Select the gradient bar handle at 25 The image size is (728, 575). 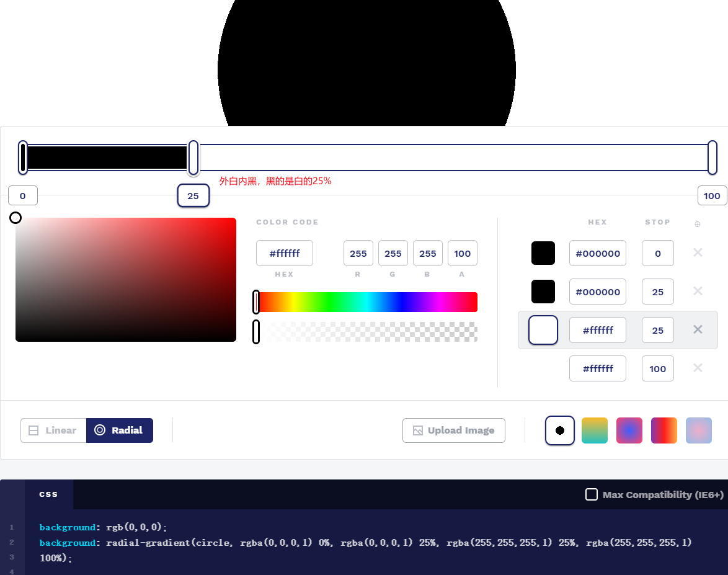pyautogui.click(x=193, y=158)
